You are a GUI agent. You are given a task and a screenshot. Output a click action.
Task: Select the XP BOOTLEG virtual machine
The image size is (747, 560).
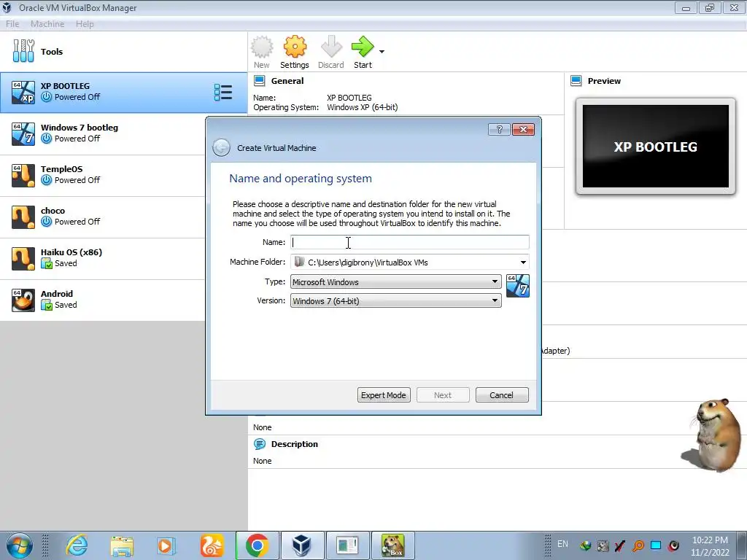pyautogui.click(x=124, y=93)
